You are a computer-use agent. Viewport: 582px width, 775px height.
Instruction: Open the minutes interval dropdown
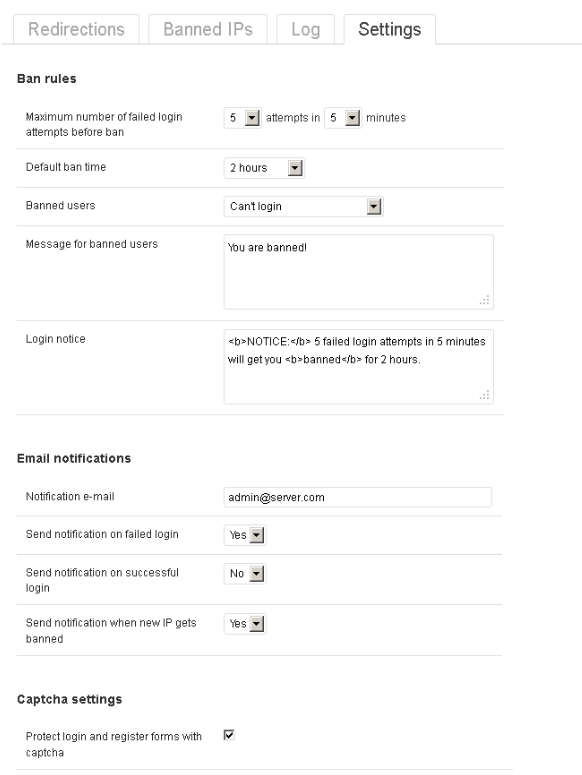tap(343, 118)
